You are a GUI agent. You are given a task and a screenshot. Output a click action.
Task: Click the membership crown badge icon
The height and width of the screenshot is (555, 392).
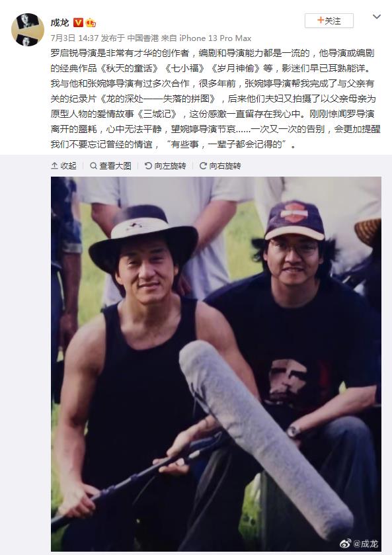click(x=91, y=22)
